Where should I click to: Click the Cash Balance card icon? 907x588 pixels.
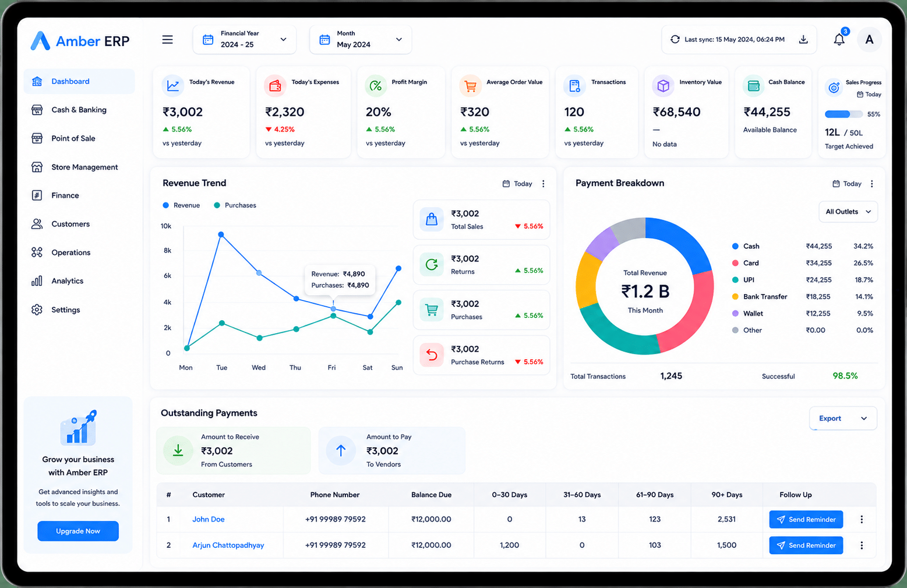(753, 86)
